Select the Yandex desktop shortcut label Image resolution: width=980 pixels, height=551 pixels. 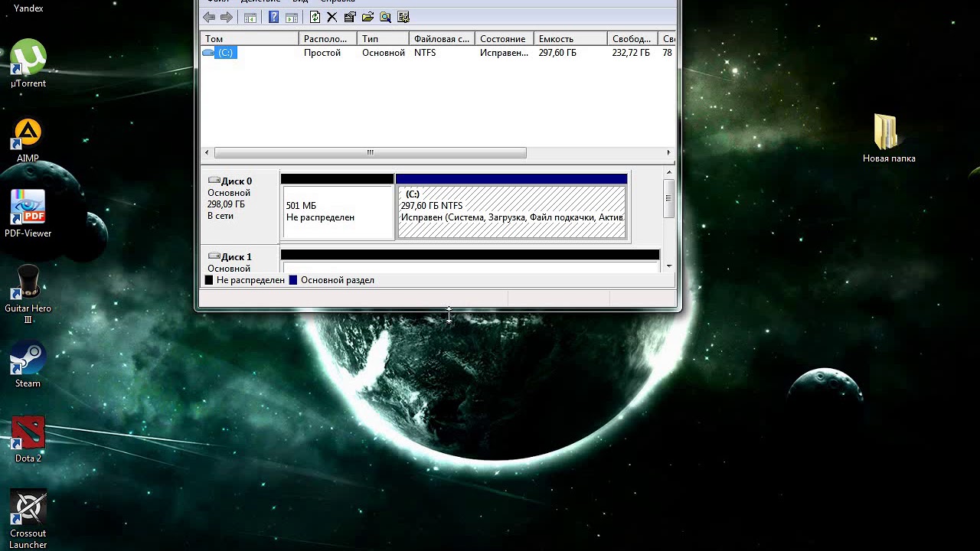click(x=28, y=8)
